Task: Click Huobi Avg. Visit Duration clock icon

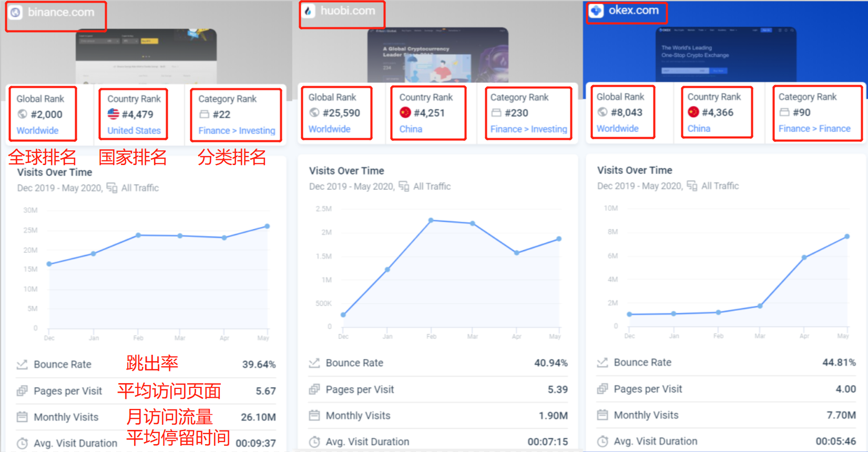Action: 314,442
